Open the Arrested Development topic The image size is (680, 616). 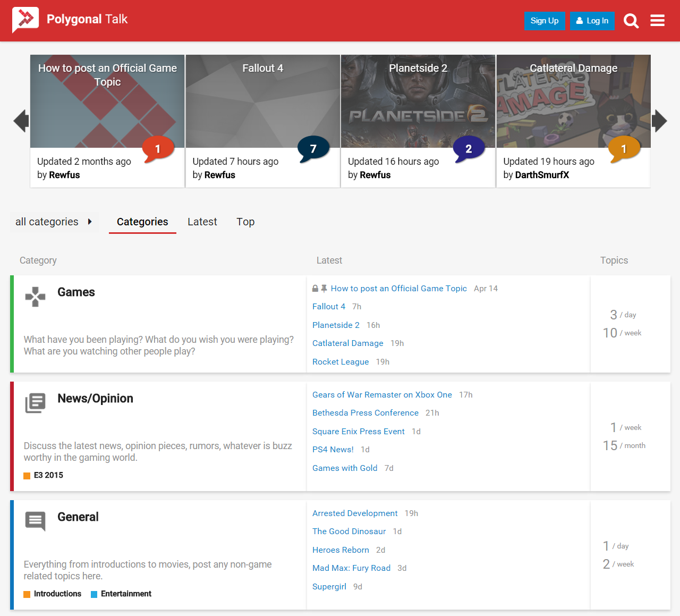pos(355,513)
